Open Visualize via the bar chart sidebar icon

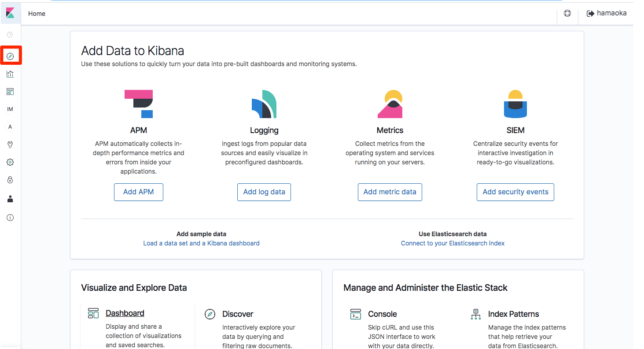point(10,74)
